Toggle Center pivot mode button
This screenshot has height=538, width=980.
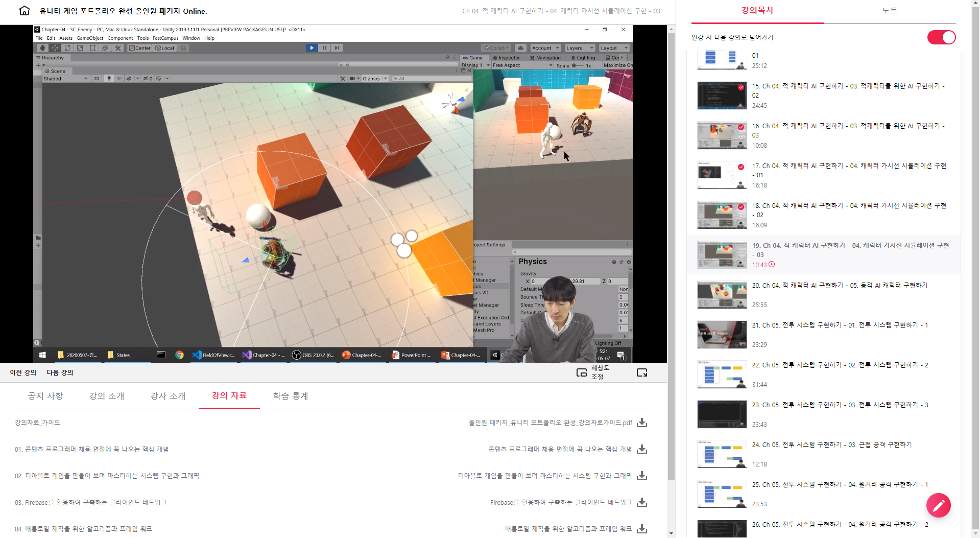pyautogui.click(x=139, y=48)
